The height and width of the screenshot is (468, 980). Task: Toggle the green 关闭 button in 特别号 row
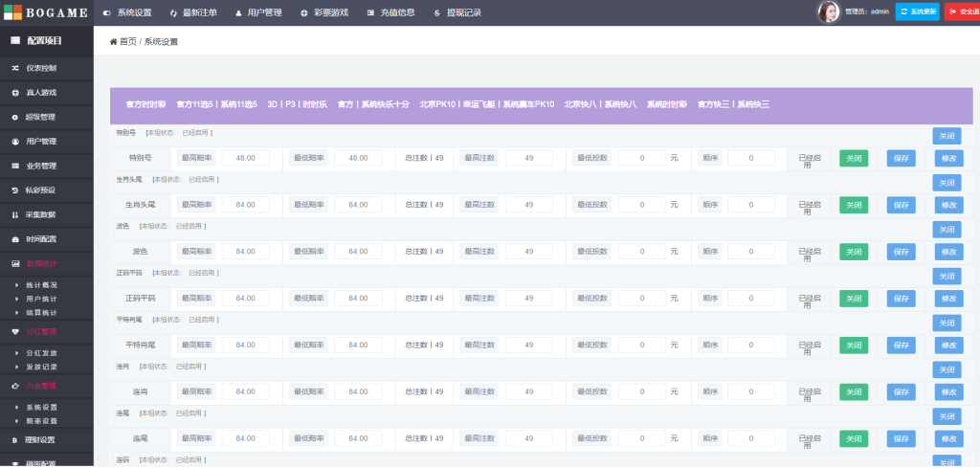coord(853,158)
